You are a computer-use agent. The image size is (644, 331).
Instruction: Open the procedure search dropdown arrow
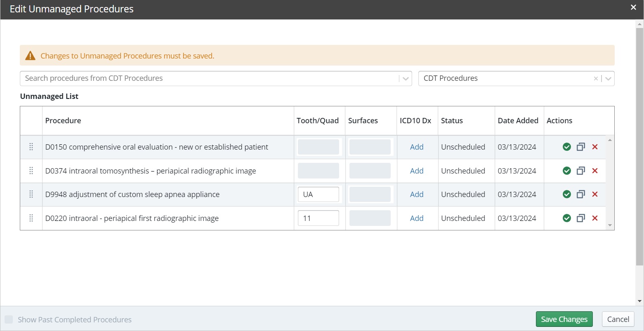click(406, 79)
